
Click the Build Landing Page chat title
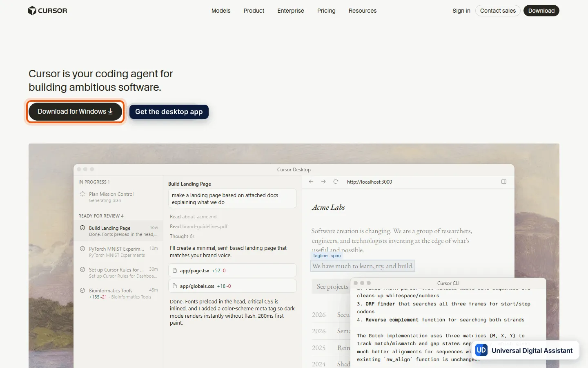[189, 184]
